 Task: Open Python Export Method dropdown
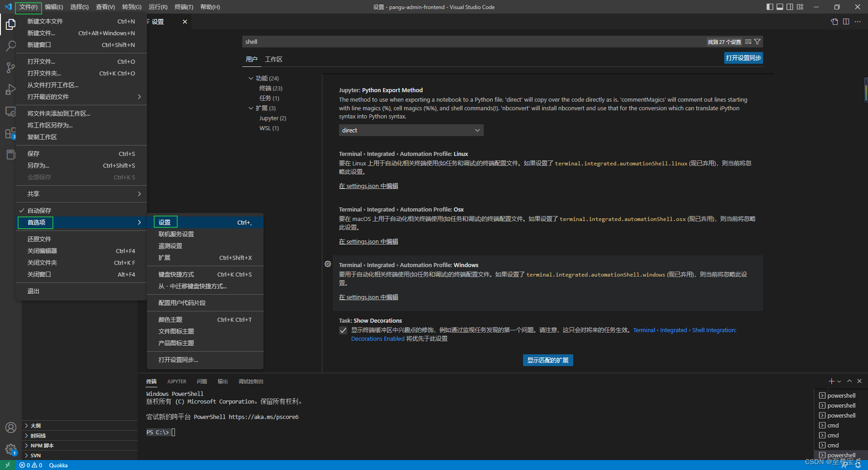[x=411, y=130]
